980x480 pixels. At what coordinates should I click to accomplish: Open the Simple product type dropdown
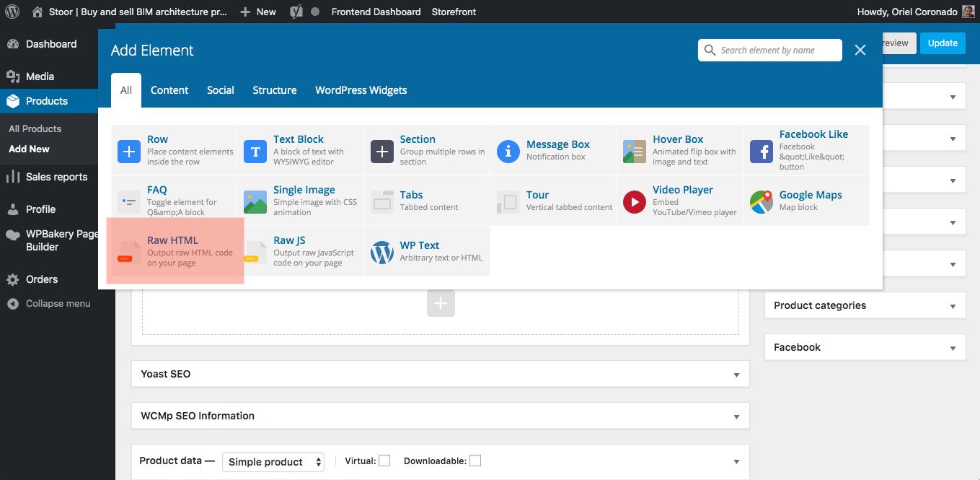point(273,462)
